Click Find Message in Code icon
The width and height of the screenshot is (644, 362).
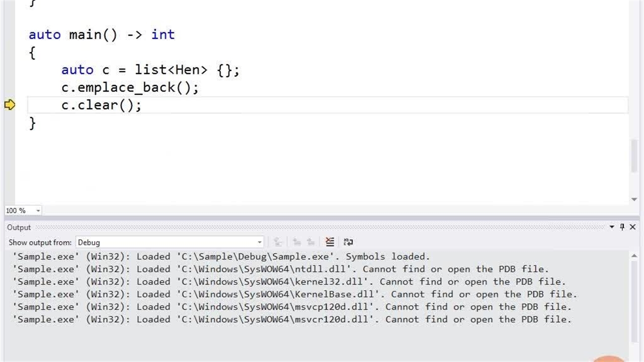pos(277,242)
